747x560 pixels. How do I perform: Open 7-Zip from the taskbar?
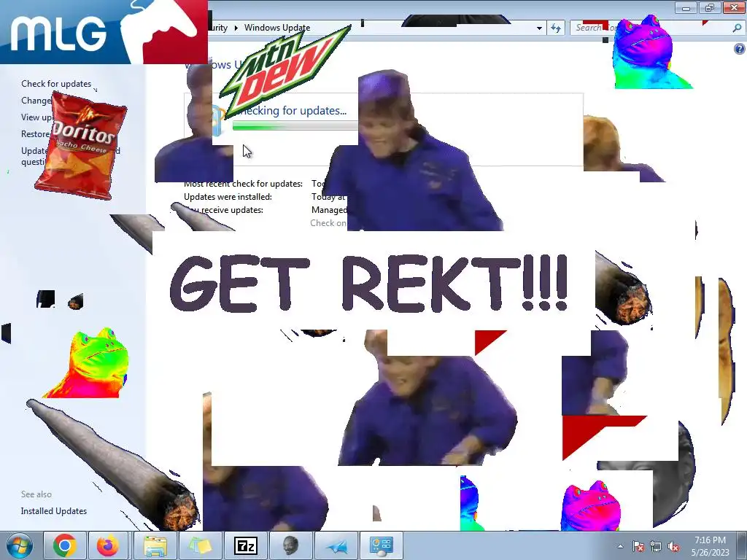(x=245, y=545)
